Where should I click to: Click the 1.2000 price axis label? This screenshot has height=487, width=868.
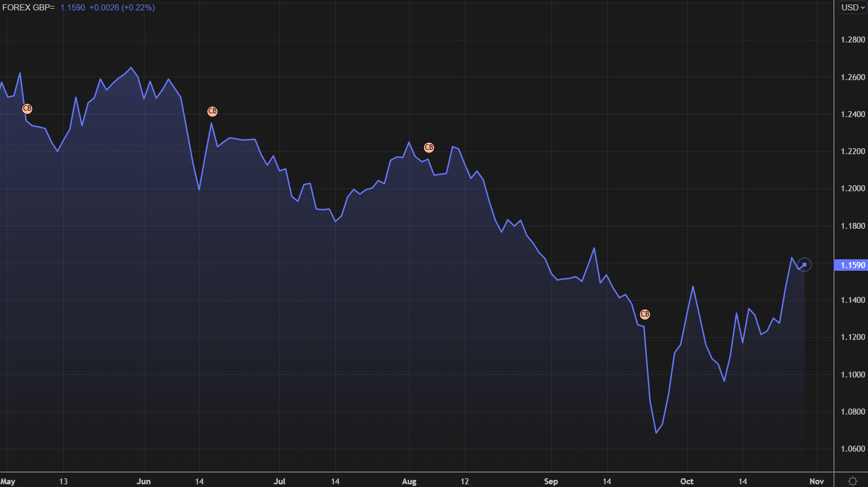tap(853, 188)
